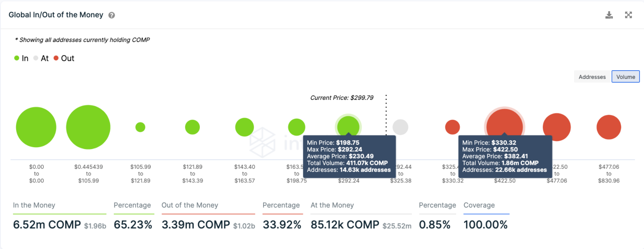Click green bubble for $121.89 to $143.39
This screenshot has width=644, height=249.
click(192, 127)
